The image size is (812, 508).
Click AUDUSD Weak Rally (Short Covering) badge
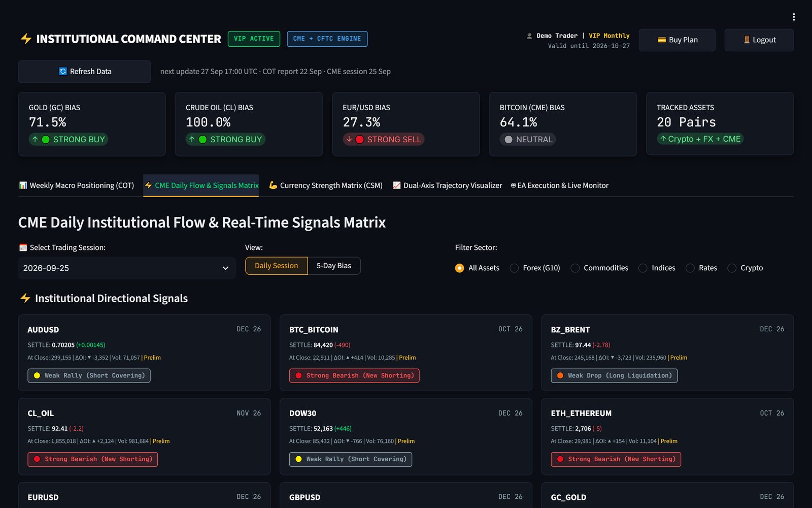tap(89, 375)
